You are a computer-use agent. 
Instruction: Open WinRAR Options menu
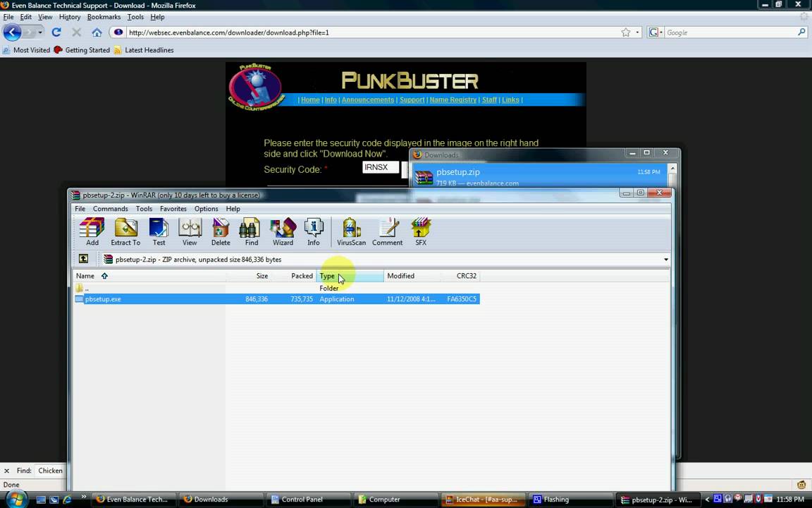pyautogui.click(x=206, y=208)
